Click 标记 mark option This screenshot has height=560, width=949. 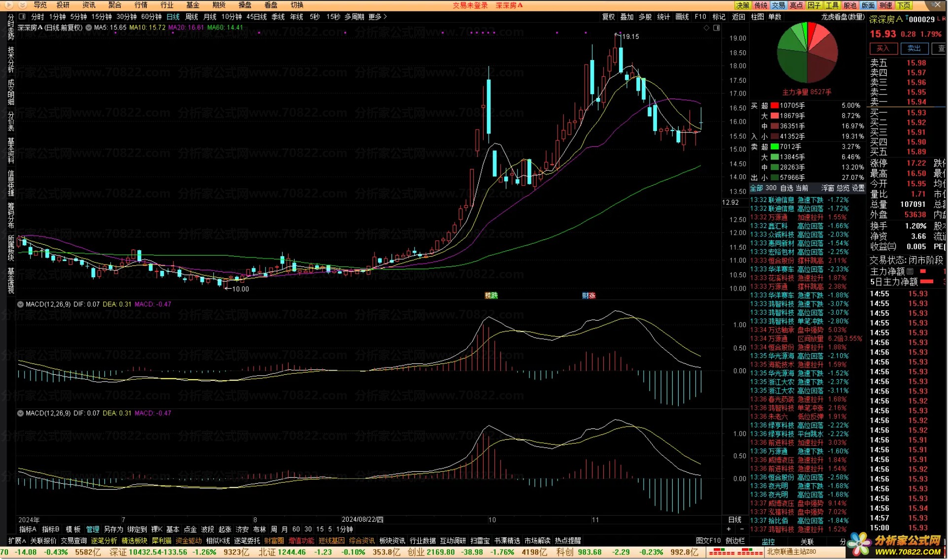point(720,17)
